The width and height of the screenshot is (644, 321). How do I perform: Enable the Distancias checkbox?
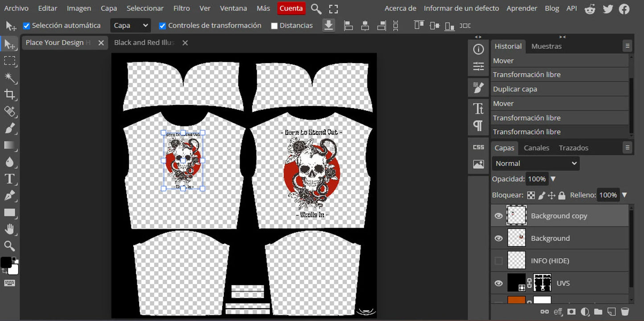click(275, 26)
